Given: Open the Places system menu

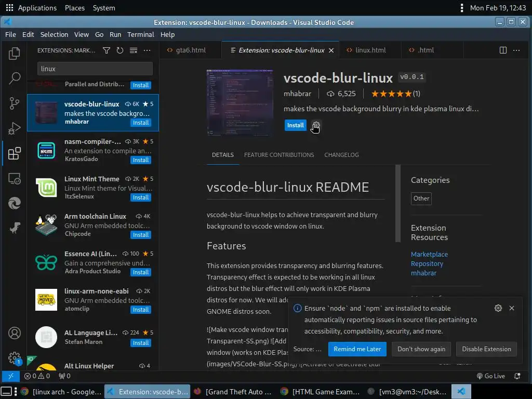Looking at the screenshot, I should point(75,8).
